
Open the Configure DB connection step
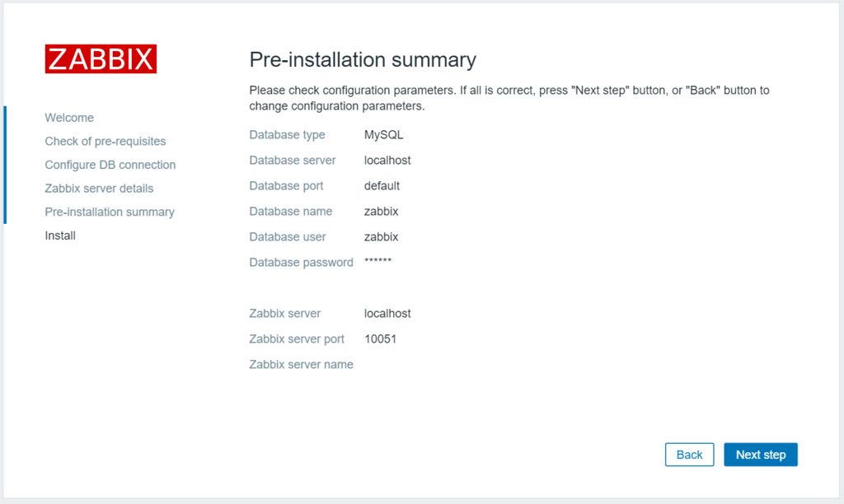click(x=110, y=165)
